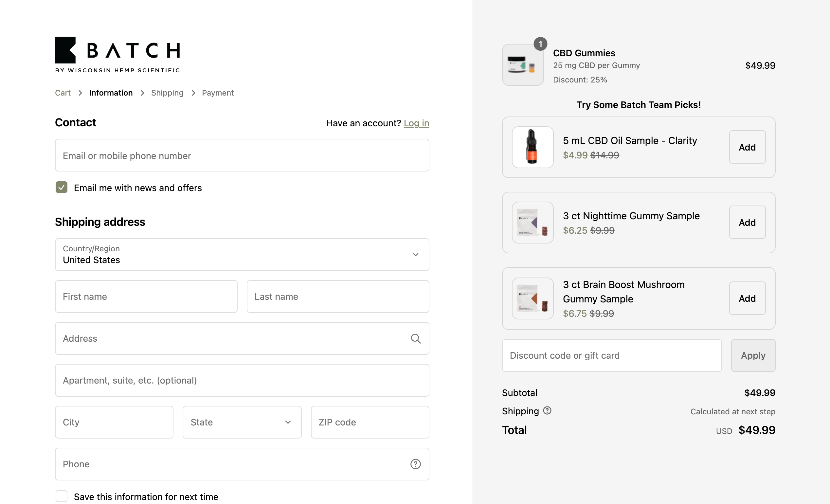The width and height of the screenshot is (830, 504).
Task: Add 3 ct Brain Boost Mushroom Gummy Sample
Action: coord(747,298)
